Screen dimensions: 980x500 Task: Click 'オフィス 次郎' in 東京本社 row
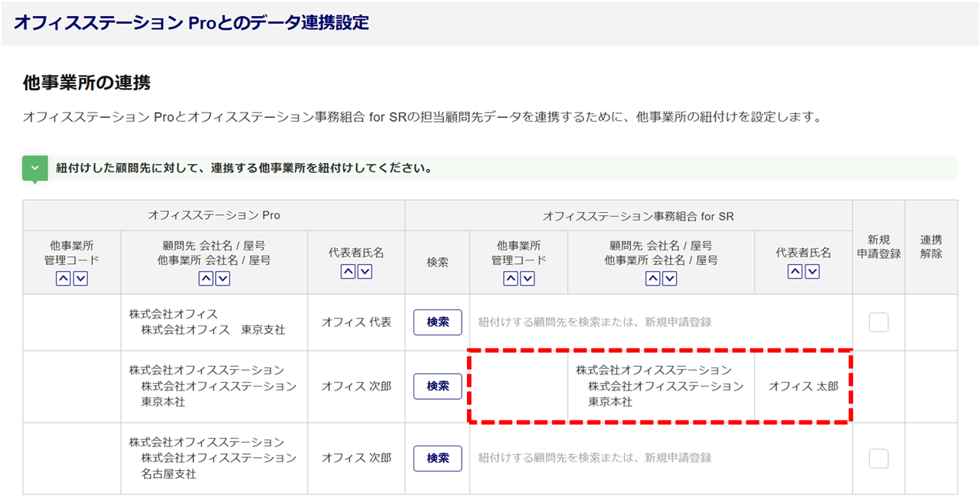pos(357,387)
